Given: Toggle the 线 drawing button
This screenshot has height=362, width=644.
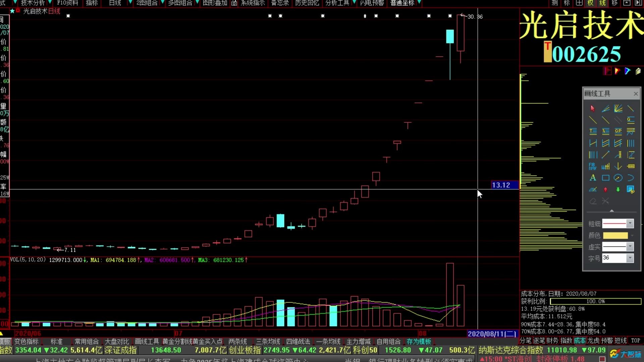Looking at the screenshot, I should pos(602,3).
